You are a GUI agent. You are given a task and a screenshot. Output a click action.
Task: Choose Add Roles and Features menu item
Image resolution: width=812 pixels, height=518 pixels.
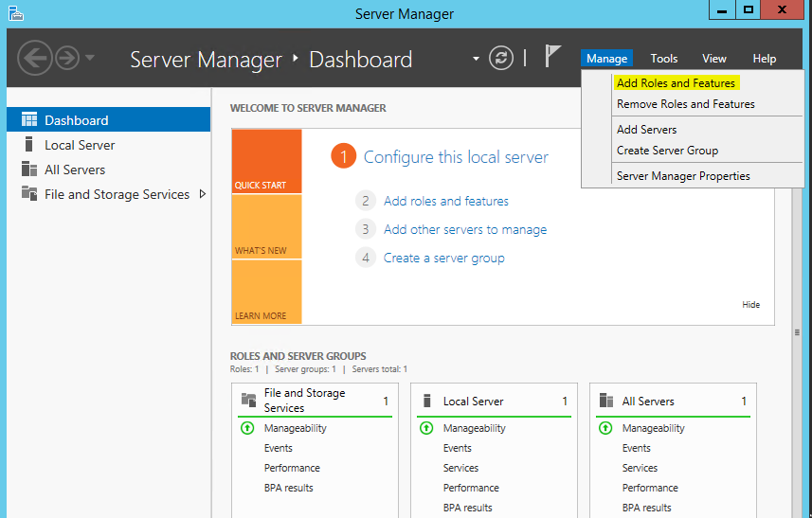(676, 82)
